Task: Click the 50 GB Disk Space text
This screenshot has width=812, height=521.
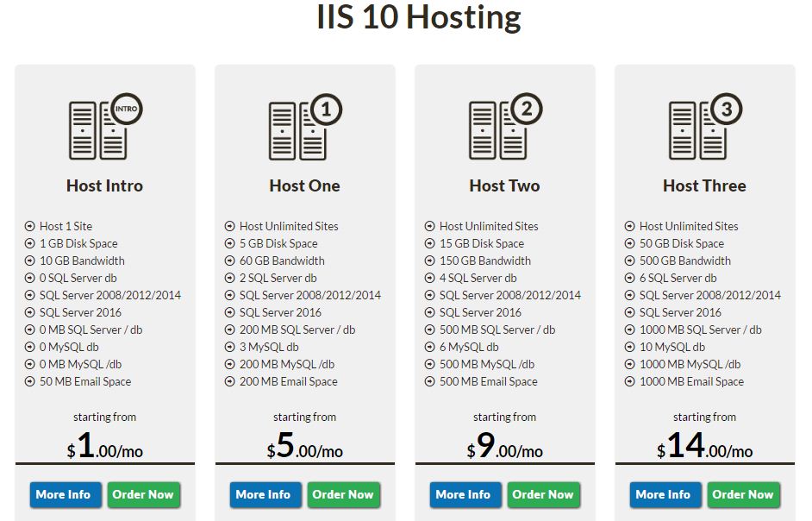Action: pos(682,243)
